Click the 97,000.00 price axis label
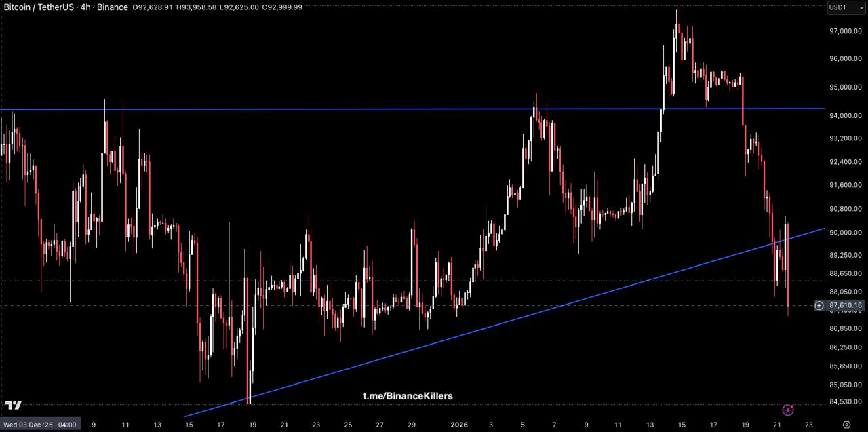Viewport: 868px width, 432px height. (844, 31)
